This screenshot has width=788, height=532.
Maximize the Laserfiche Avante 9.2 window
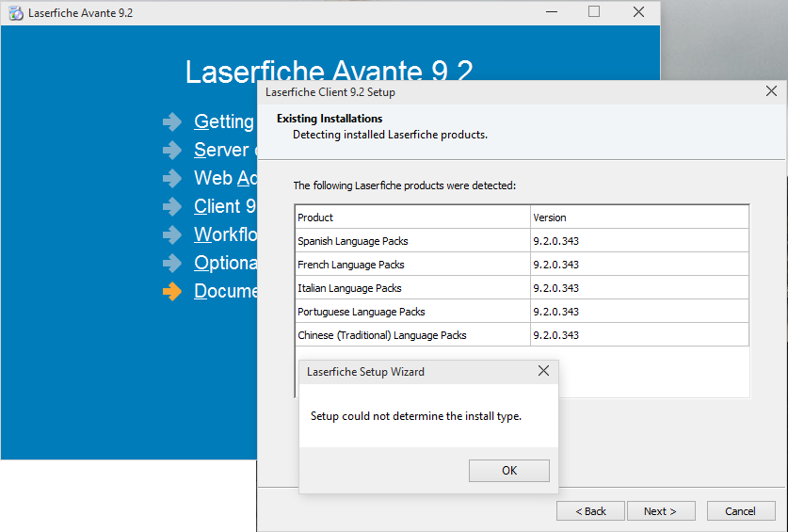594,12
